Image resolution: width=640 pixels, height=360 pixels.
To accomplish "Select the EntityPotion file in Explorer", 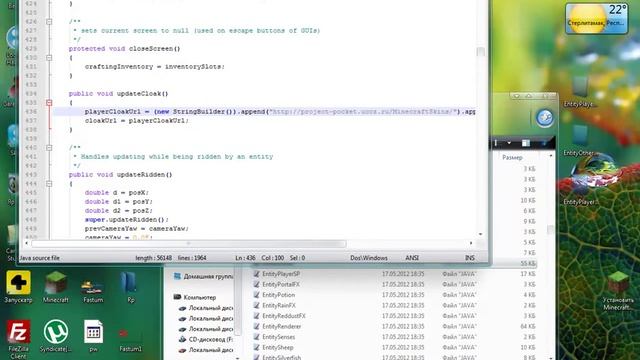I will pos(278,295).
